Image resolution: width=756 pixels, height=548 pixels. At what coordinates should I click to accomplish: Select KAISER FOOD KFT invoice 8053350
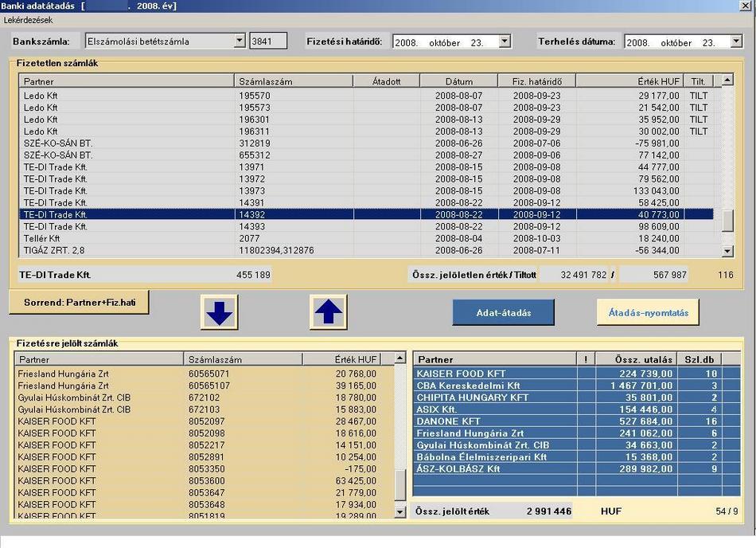tap(205, 469)
